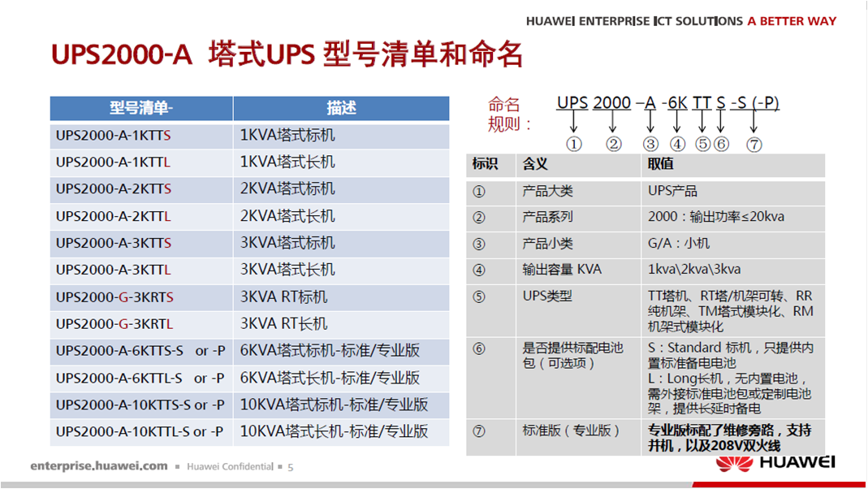Click circled number ① under the naming diagram
Screen dimensions: 868x489
click(x=574, y=144)
